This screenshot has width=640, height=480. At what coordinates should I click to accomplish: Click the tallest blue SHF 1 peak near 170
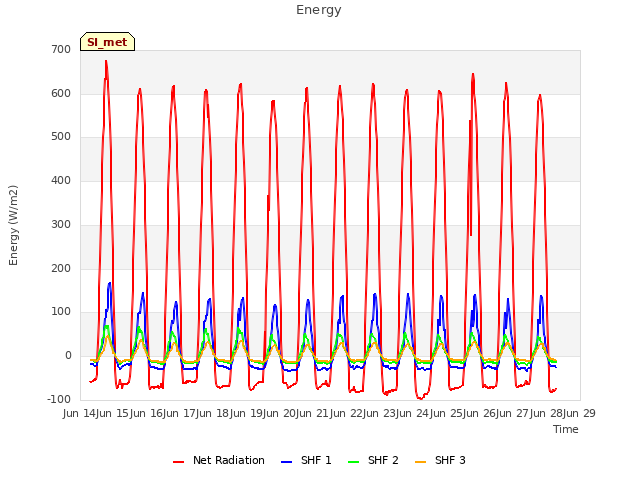tap(109, 283)
